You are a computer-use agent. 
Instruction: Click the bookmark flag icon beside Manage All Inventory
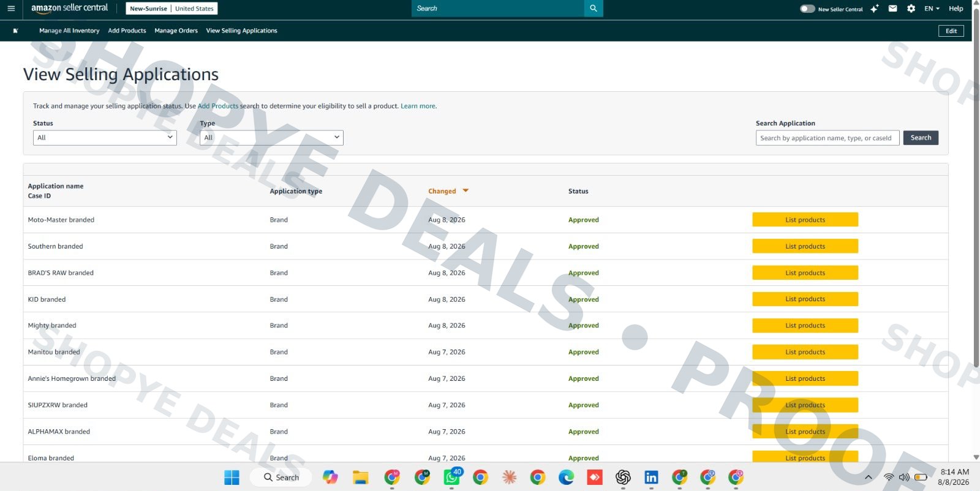(x=16, y=31)
